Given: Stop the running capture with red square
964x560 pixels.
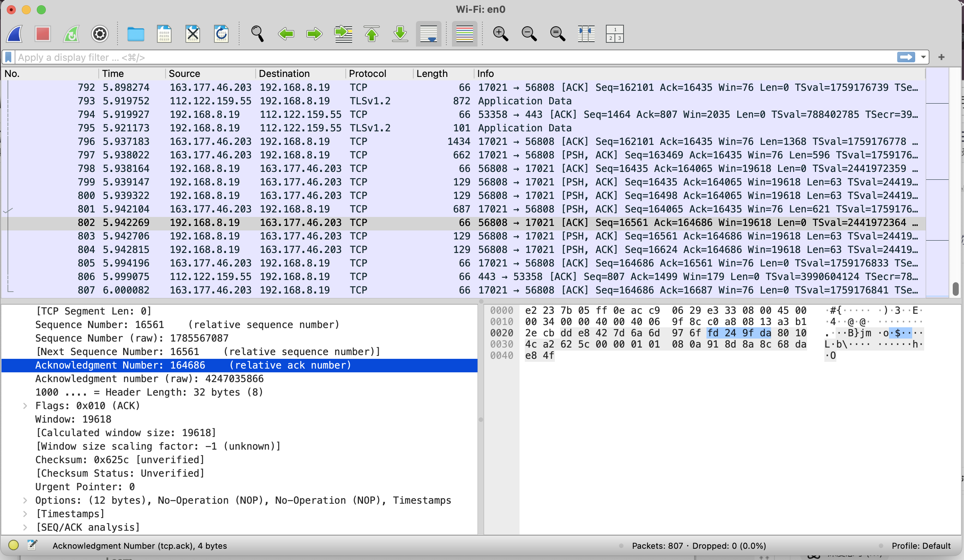Looking at the screenshot, I should click(x=42, y=34).
